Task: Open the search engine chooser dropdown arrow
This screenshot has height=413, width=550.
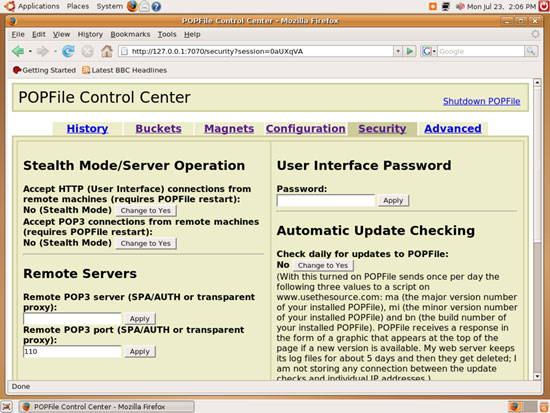Action: pos(434,51)
